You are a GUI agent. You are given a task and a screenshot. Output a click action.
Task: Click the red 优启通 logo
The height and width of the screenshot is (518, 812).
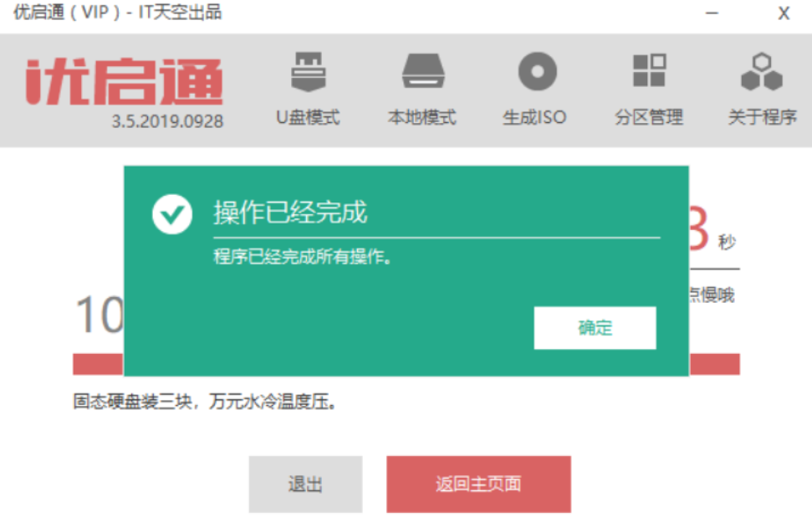point(125,82)
